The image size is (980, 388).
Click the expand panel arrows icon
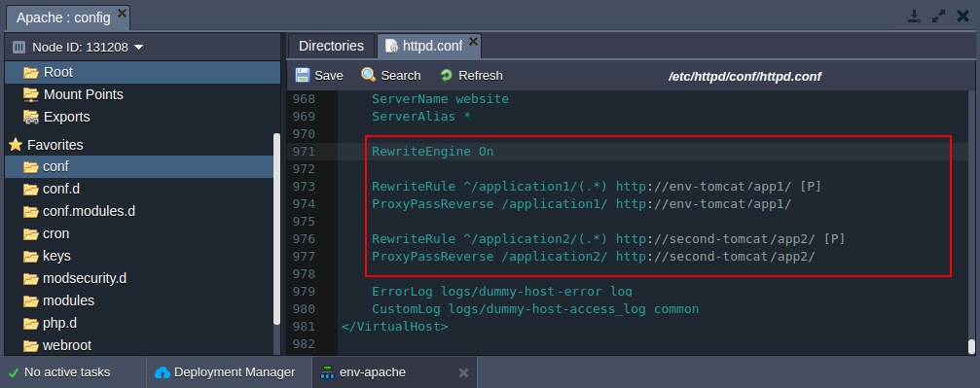pos(939,17)
